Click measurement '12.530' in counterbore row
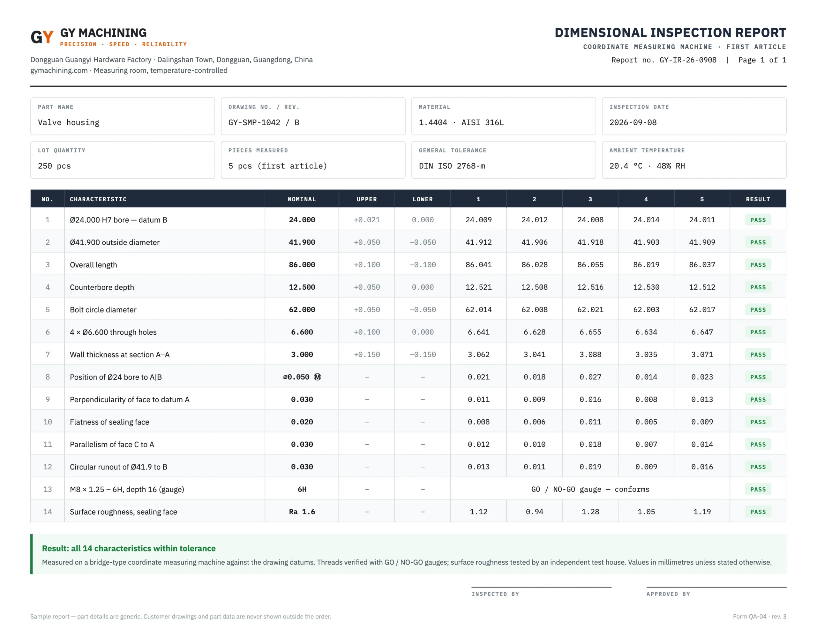 [646, 287]
